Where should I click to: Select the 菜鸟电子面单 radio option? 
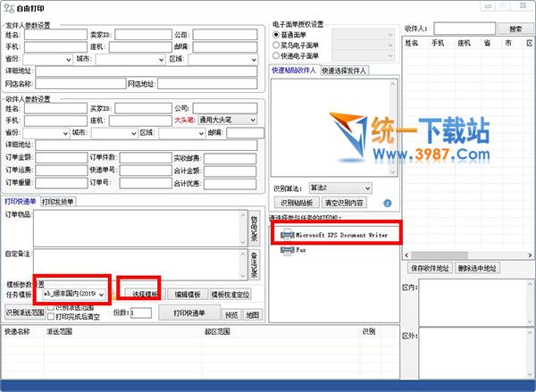tap(276, 44)
